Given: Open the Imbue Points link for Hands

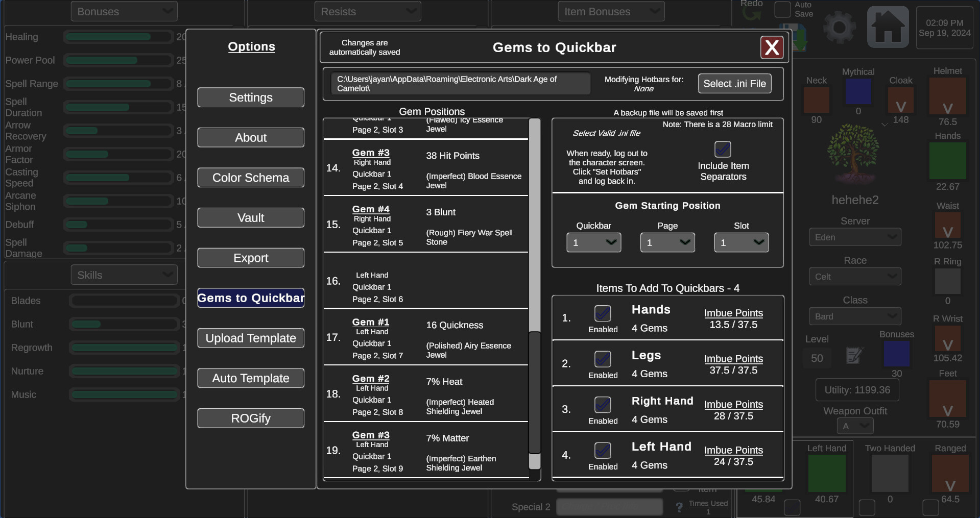Looking at the screenshot, I should point(733,313).
